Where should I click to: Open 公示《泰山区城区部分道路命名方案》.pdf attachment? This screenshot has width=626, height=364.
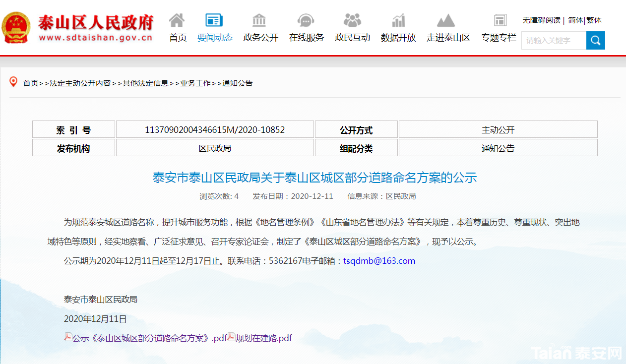coord(150,338)
